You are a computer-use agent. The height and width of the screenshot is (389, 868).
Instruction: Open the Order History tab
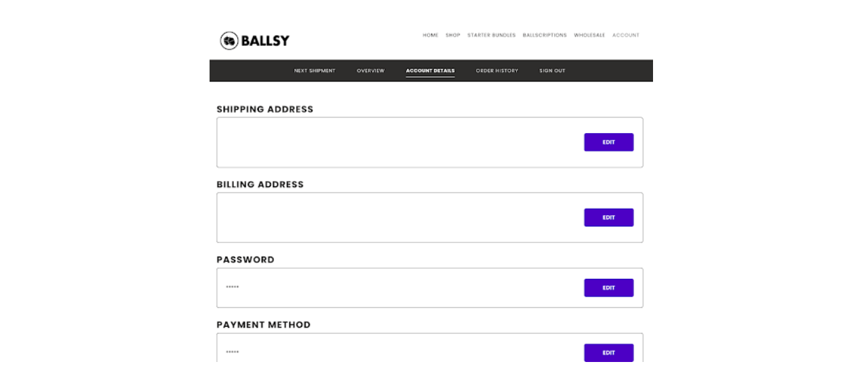[x=497, y=71]
